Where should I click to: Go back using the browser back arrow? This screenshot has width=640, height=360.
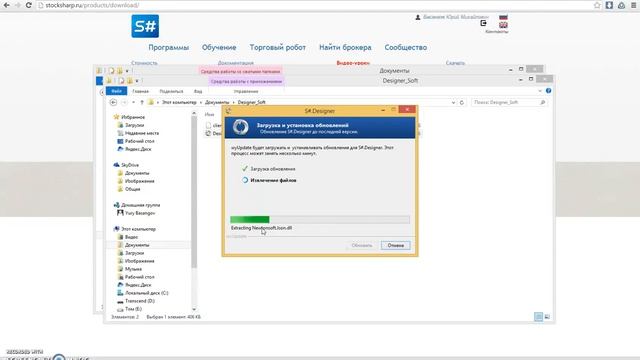[7, 5]
